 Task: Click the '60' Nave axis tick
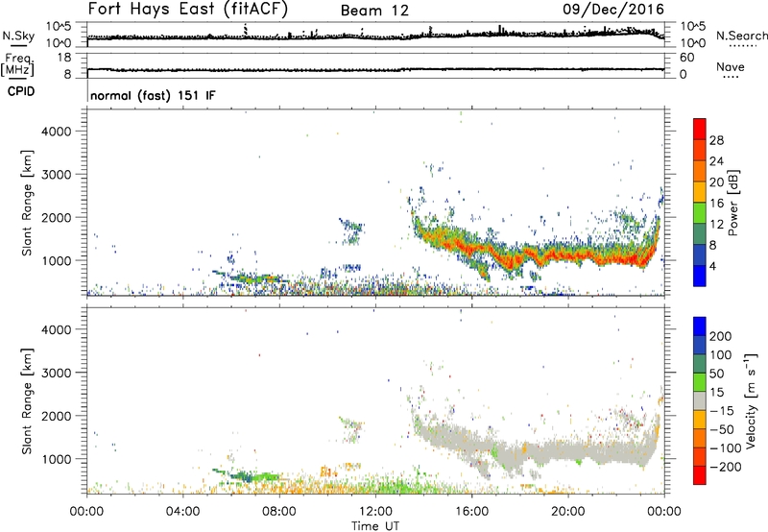point(686,58)
